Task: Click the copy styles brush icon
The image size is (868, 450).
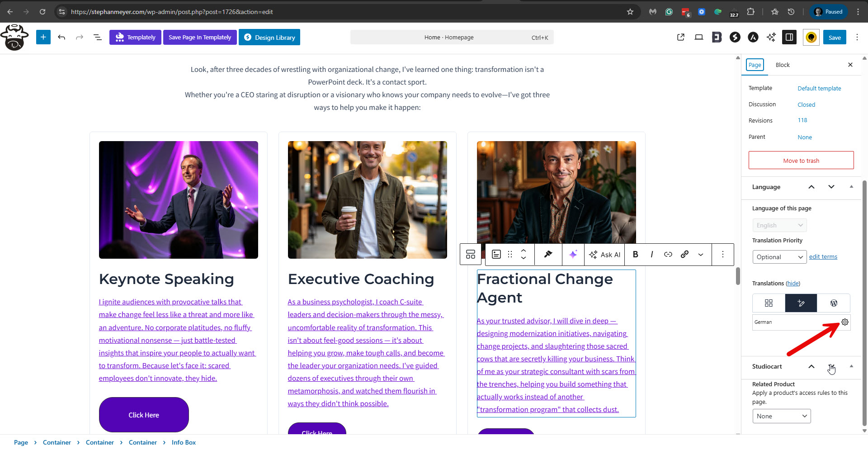Action: pos(548,254)
